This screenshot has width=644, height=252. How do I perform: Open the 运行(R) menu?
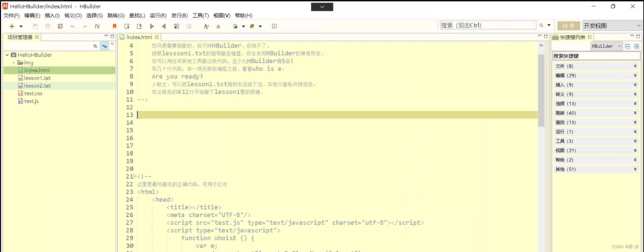pos(158,16)
